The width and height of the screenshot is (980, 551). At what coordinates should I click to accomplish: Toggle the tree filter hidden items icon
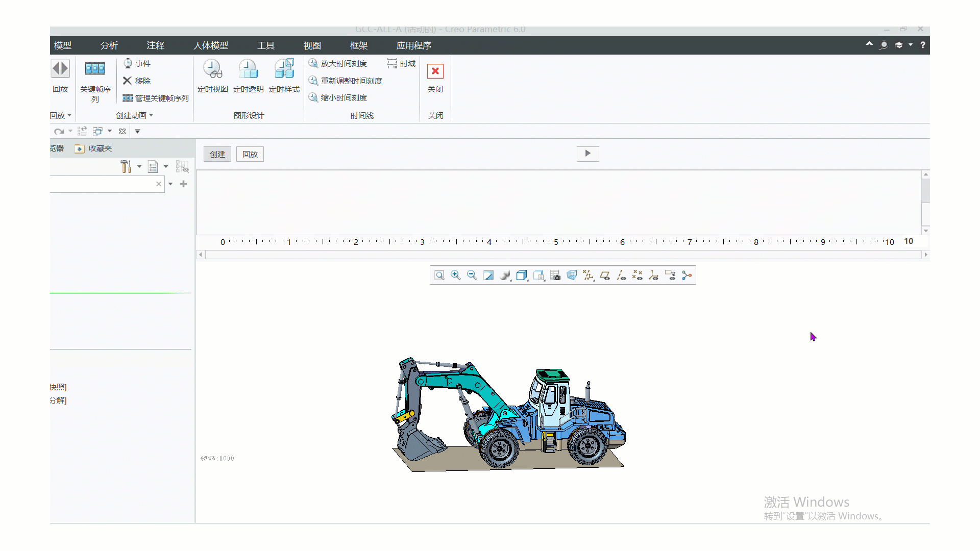click(x=182, y=166)
